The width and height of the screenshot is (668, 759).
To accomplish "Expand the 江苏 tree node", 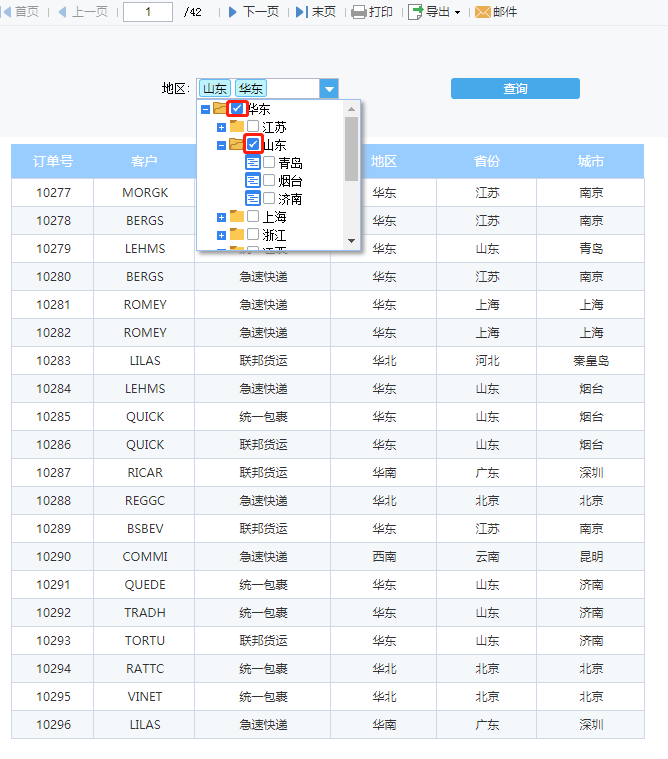I will [221, 127].
